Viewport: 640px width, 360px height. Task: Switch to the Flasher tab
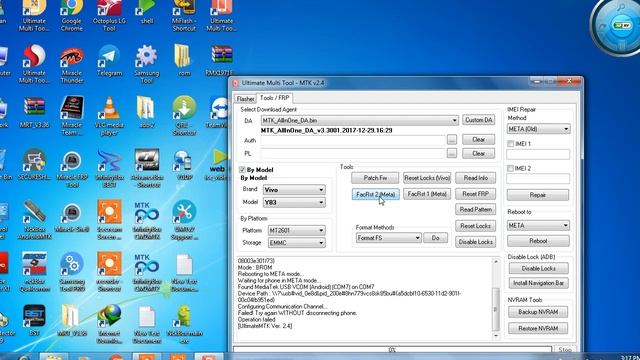(x=245, y=99)
